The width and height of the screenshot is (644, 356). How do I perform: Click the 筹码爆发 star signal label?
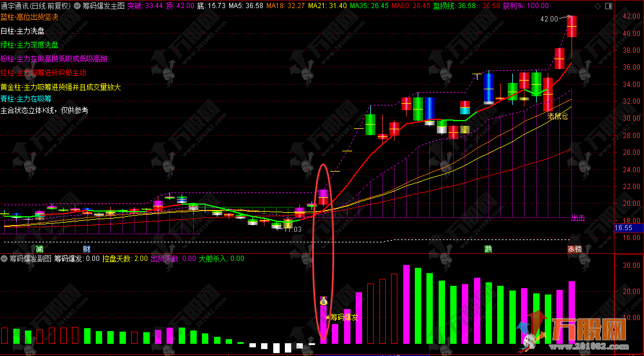[343, 317]
